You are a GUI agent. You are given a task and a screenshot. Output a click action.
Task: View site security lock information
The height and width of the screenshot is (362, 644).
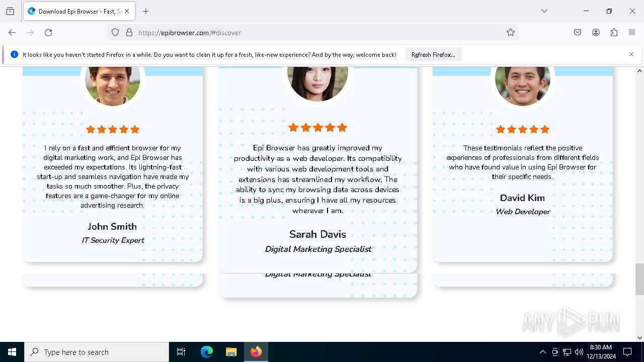click(129, 33)
